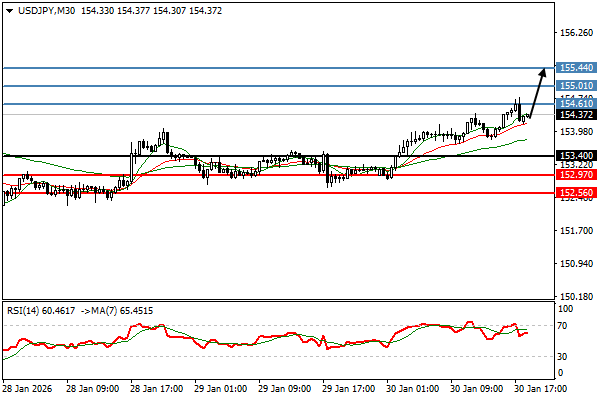Click the 28 Jan 17:00 time marker
The width and height of the screenshot is (600, 400).
coord(158,388)
